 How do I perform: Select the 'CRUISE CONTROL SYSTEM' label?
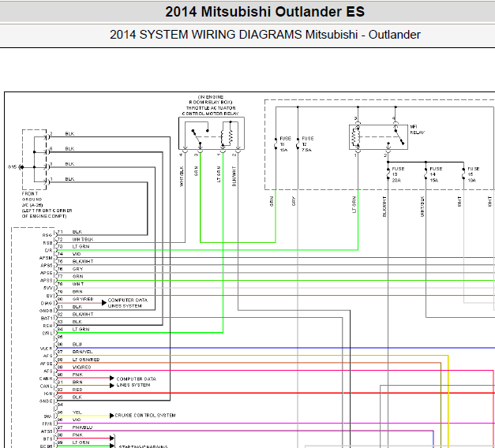(x=145, y=416)
